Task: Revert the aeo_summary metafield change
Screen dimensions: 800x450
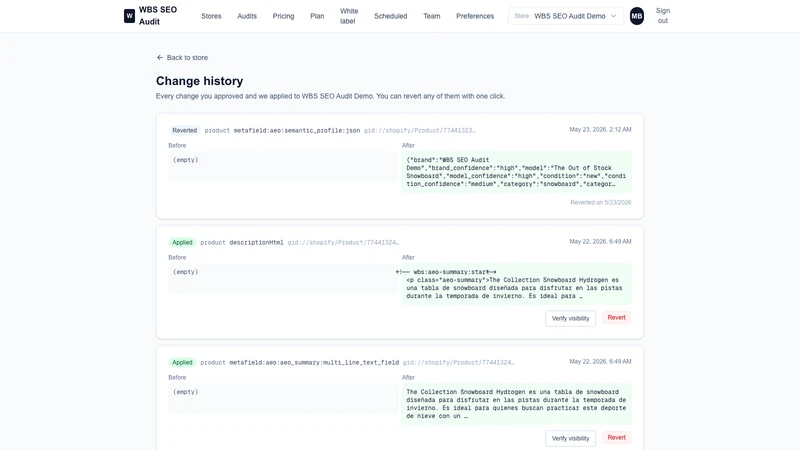Action: coord(616,438)
